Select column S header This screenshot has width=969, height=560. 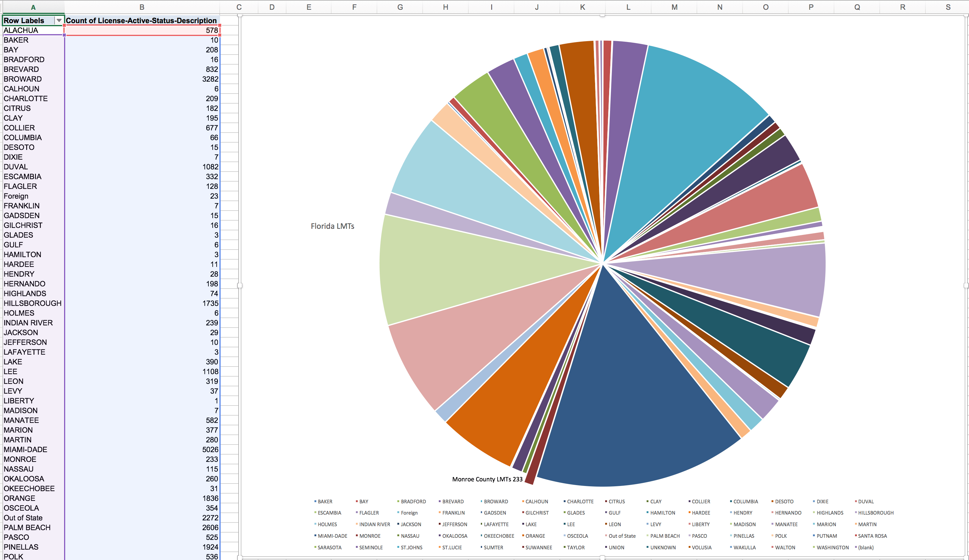(948, 7)
